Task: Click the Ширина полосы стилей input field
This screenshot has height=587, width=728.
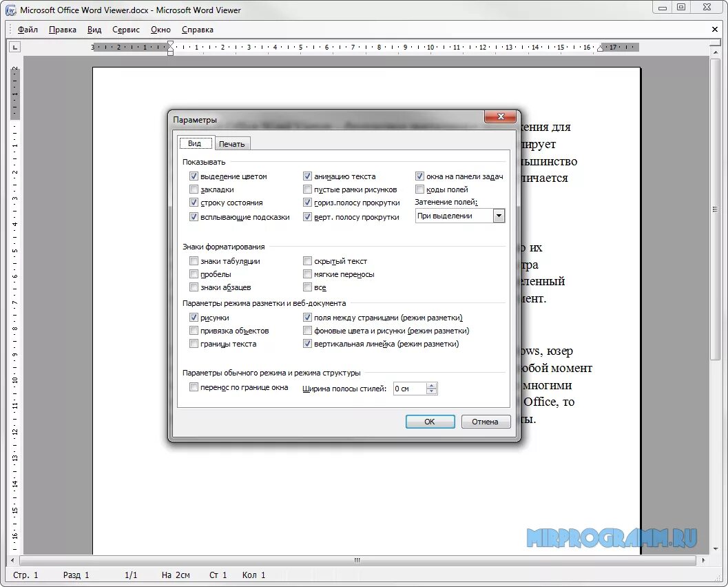Action: click(409, 389)
